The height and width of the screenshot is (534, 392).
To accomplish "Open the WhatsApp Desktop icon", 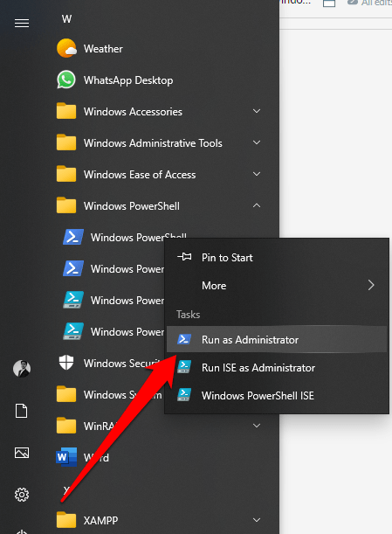I will point(66,80).
